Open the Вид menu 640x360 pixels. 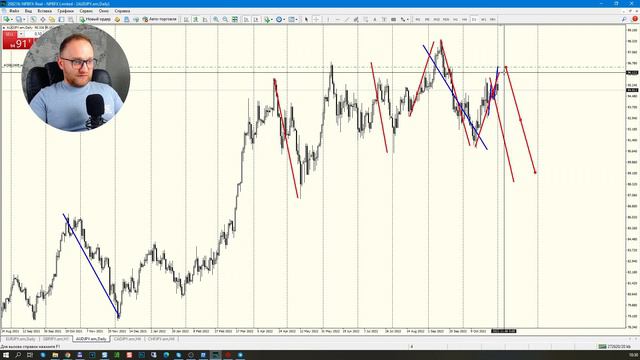pos(28,11)
